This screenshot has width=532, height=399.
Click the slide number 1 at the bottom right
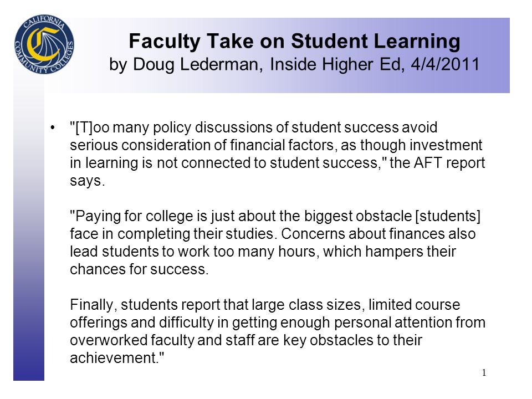(x=484, y=372)
